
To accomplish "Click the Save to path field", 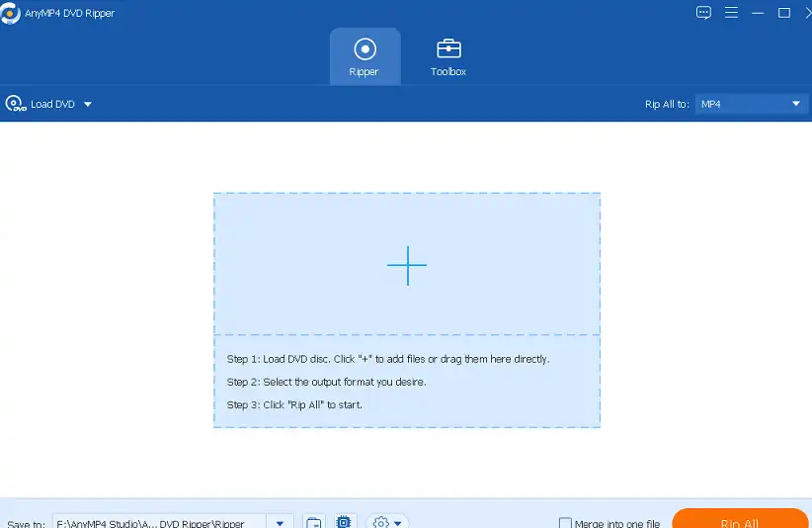I will pyautogui.click(x=158, y=522).
